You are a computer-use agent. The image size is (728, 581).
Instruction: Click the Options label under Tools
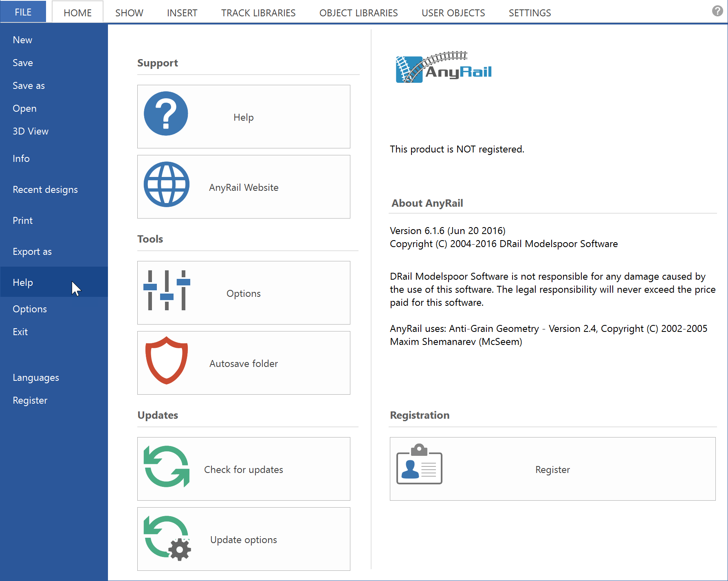(244, 294)
